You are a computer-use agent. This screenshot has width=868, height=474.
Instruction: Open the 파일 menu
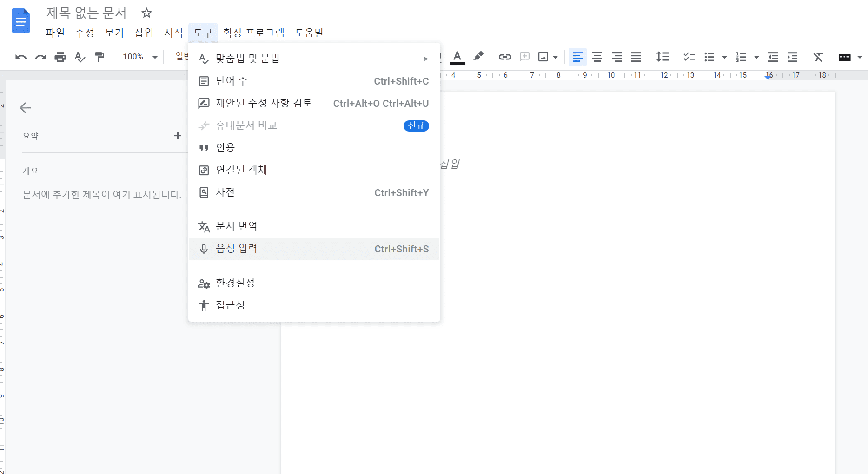tap(55, 33)
